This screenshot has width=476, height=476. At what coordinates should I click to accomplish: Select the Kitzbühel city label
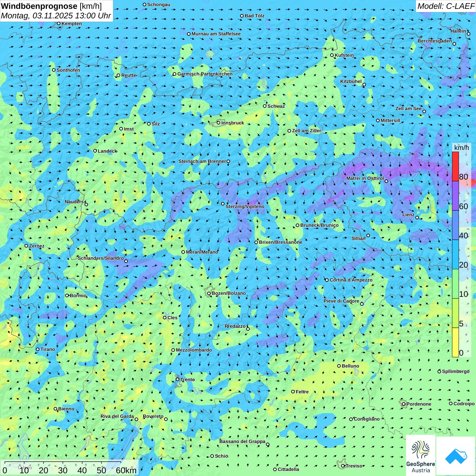(x=351, y=81)
